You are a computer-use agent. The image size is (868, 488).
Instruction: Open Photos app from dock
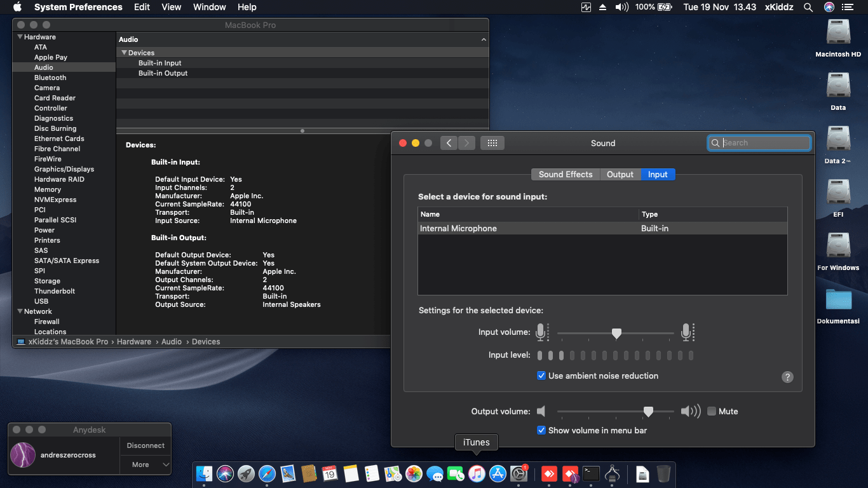(x=414, y=473)
